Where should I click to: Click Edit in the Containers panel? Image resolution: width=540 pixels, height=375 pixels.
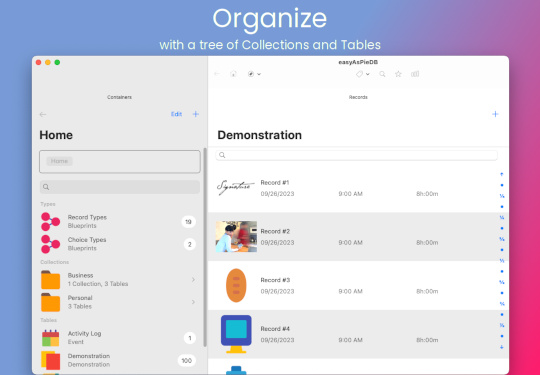tap(176, 114)
